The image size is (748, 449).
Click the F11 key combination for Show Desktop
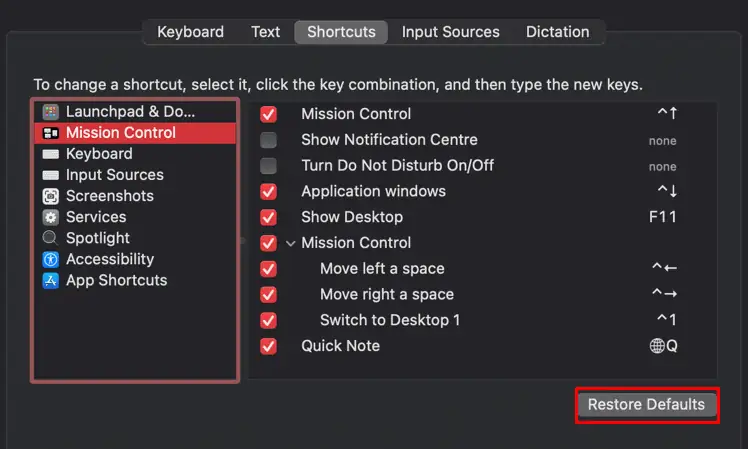point(663,217)
